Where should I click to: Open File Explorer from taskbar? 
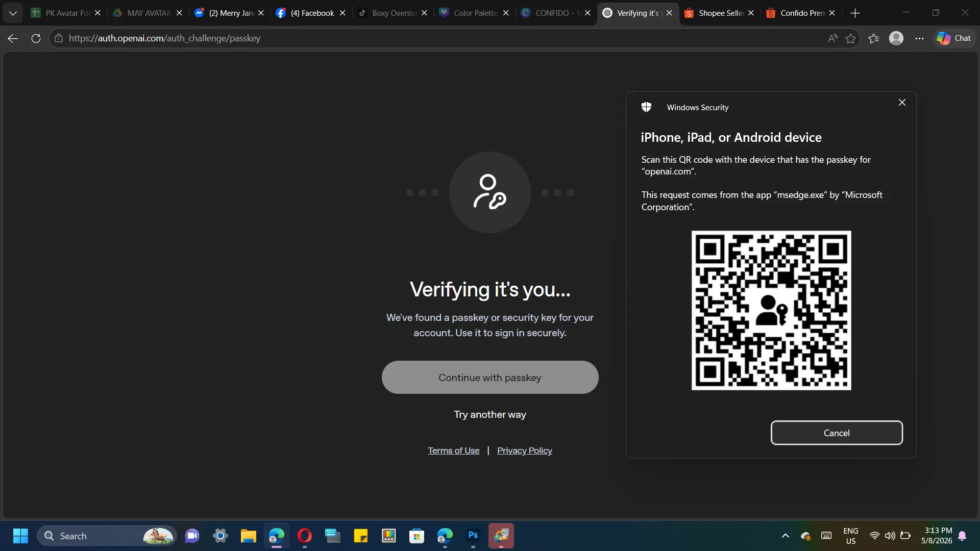pyautogui.click(x=248, y=536)
